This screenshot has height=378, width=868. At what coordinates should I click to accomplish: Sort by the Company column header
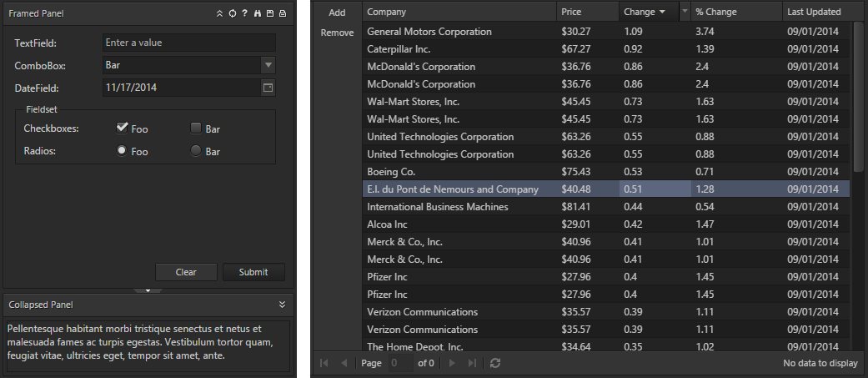click(459, 12)
